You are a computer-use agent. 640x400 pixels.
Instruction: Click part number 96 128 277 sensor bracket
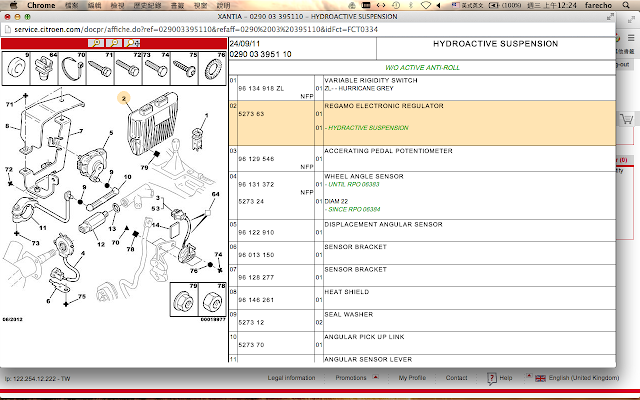click(256, 277)
